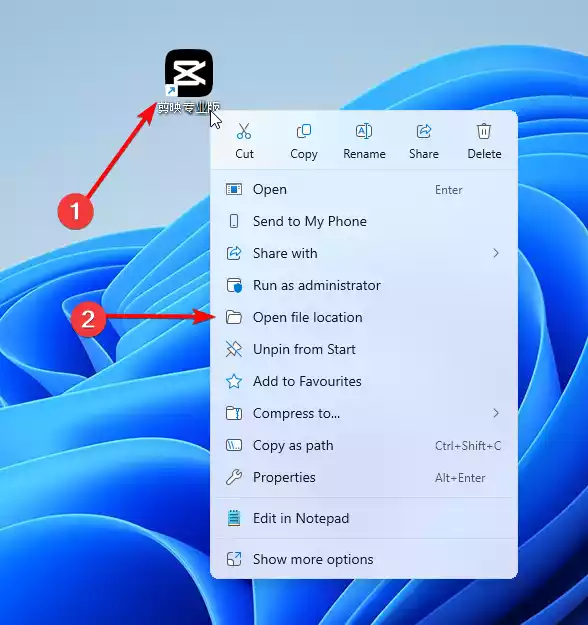
Task: Expand the Share with submenu arrow
Action: (496, 253)
